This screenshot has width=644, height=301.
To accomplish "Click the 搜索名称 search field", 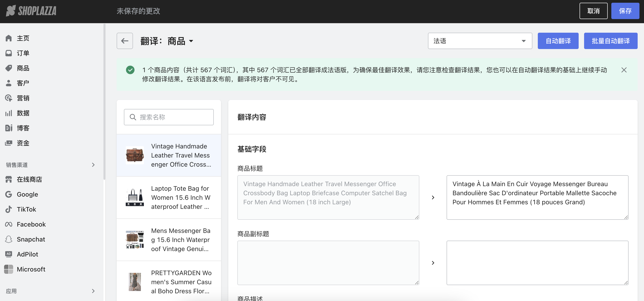I will [x=169, y=117].
